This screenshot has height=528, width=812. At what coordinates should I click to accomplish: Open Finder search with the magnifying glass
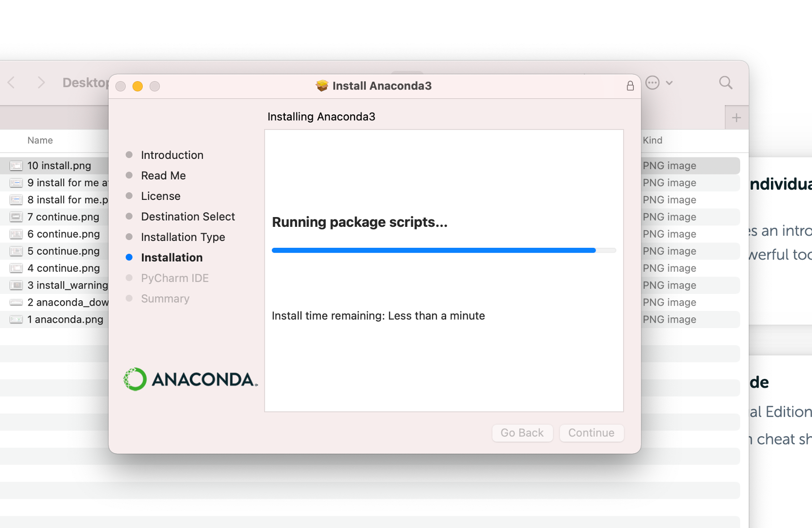[x=725, y=83]
